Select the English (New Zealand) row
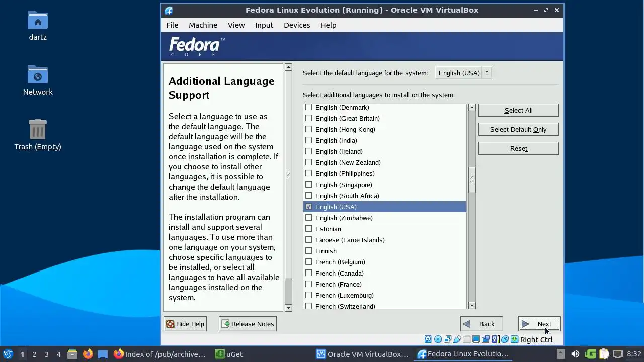 385,162
